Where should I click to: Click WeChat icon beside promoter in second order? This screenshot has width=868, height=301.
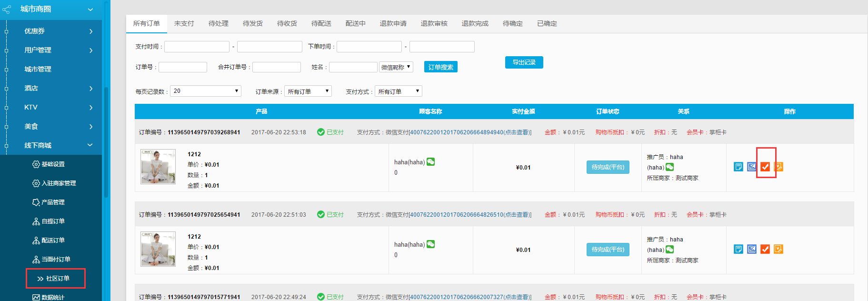pos(669,250)
